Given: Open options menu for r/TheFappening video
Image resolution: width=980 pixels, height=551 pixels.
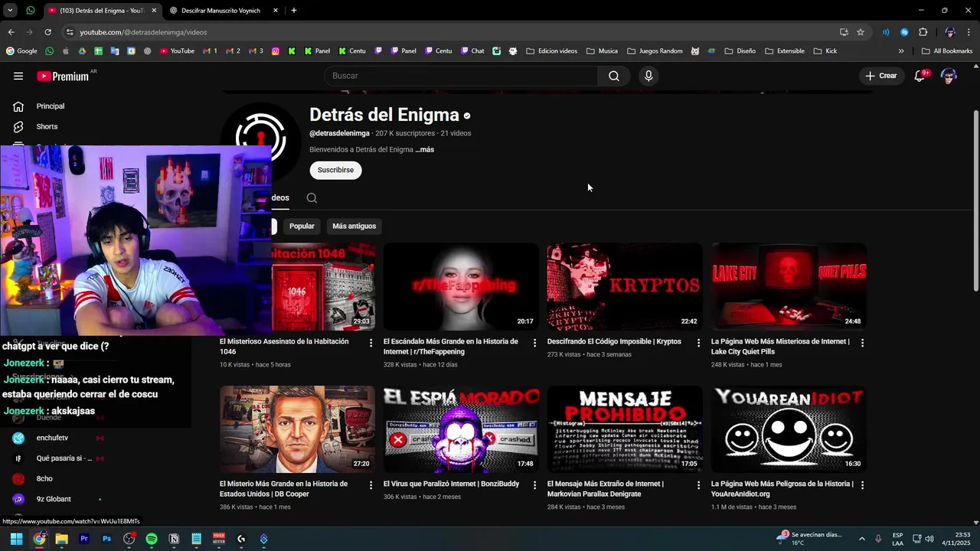Looking at the screenshot, I should click(534, 343).
